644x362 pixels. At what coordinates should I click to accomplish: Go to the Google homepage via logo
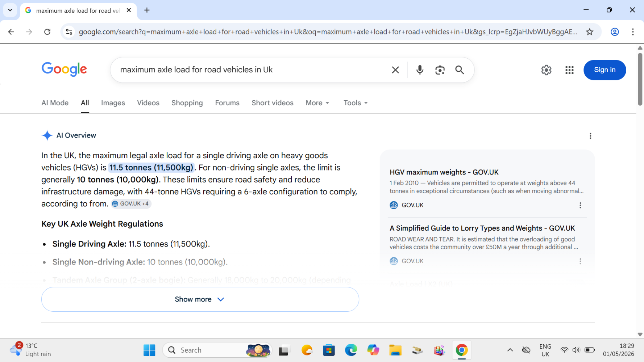[64, 69]
